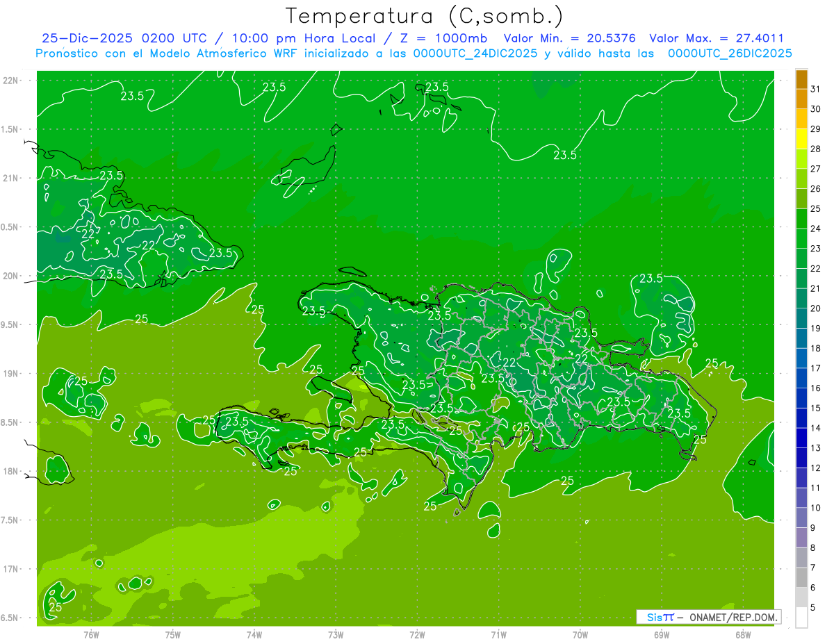Select the '76W' longitude axis label
This screenshot has width=834, height=644.
tap(91, 634)
